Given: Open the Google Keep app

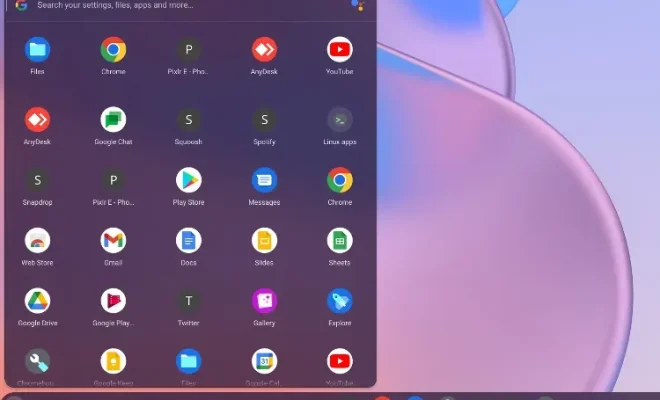Looking at the screenshot, I should 113,361.
